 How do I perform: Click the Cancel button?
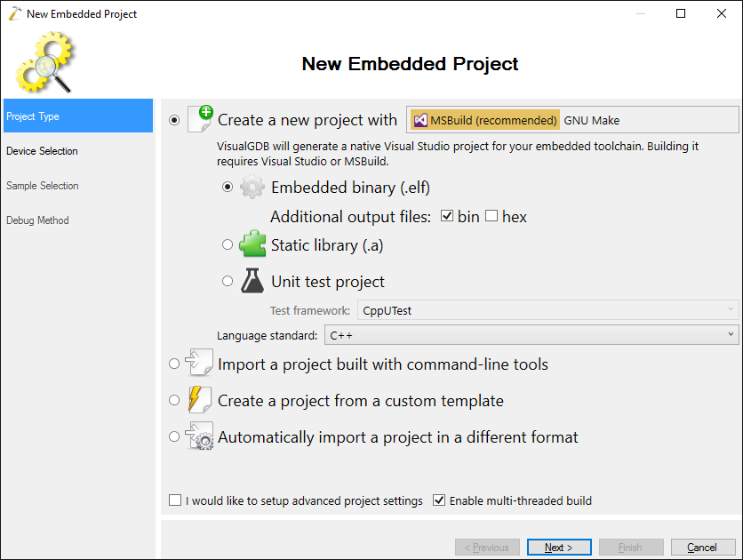pos(703,548)
